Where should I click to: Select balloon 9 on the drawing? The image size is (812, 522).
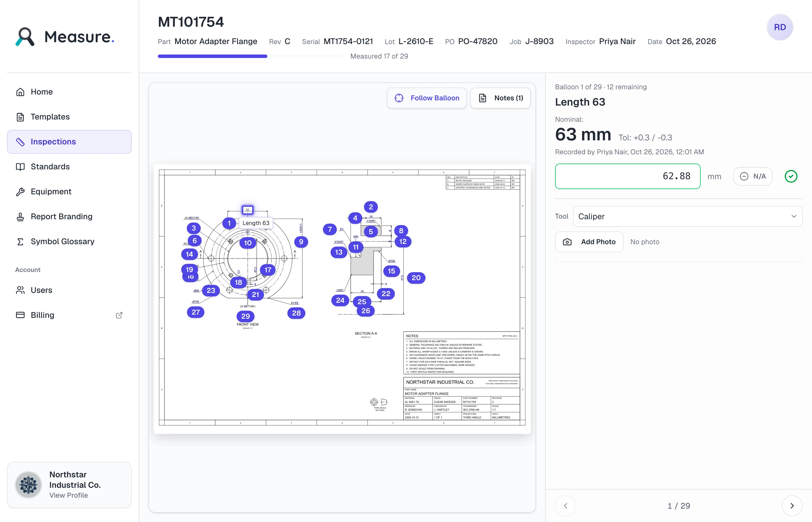301,242
